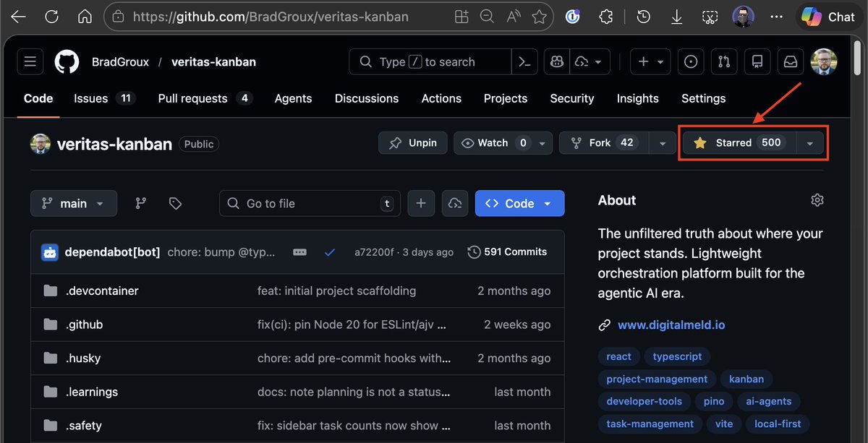
Task: Open the GitHub user avatar menu
Action: click(x=824, y=62)
